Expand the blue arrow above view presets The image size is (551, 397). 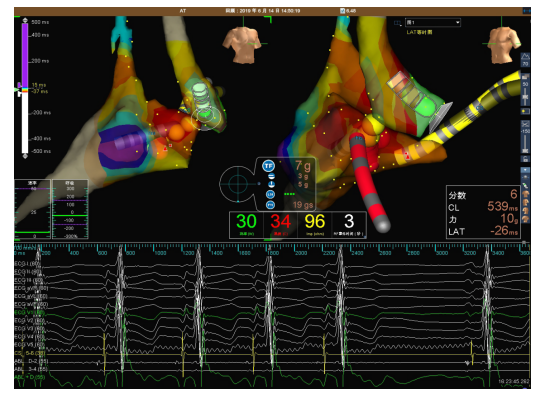[525, 170]
